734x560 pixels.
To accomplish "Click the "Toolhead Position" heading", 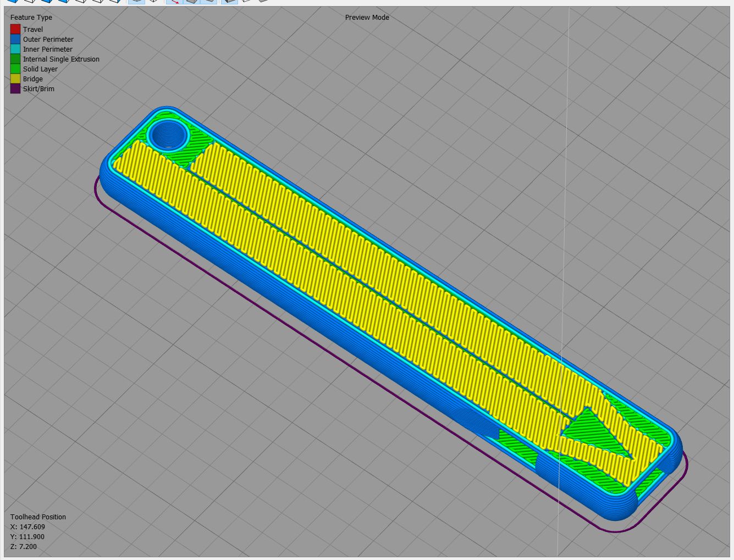I will click(38, 517).
